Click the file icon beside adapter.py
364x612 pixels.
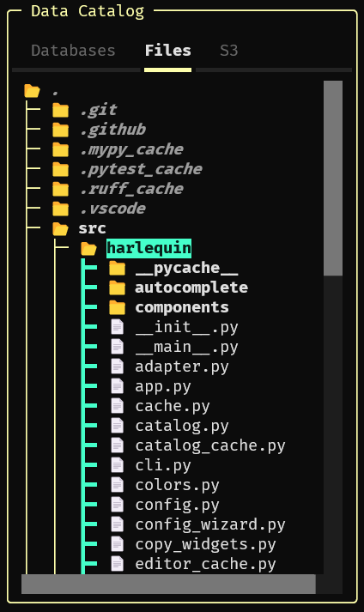117,367
